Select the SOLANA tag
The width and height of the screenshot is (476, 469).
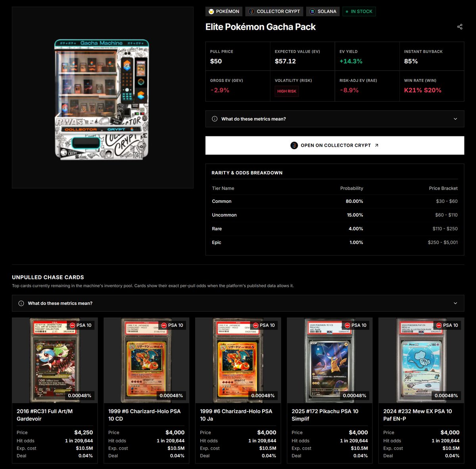coord(323,12)
